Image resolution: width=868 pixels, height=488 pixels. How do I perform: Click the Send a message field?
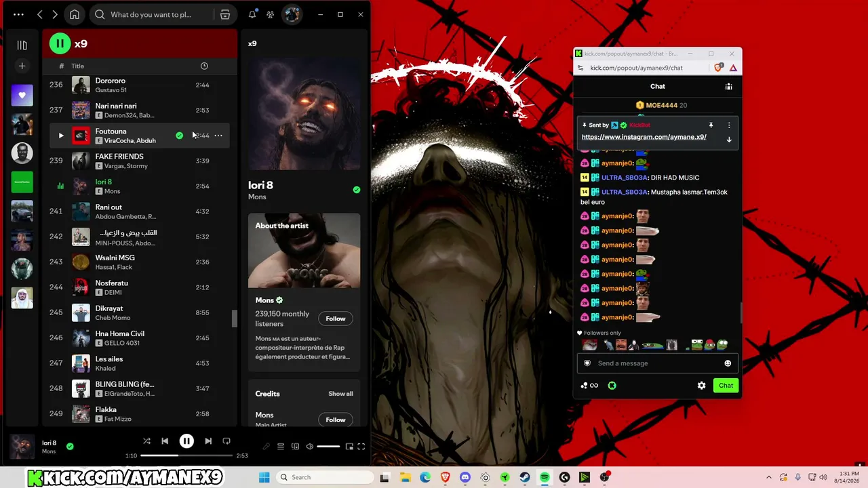tap(656, 363)
